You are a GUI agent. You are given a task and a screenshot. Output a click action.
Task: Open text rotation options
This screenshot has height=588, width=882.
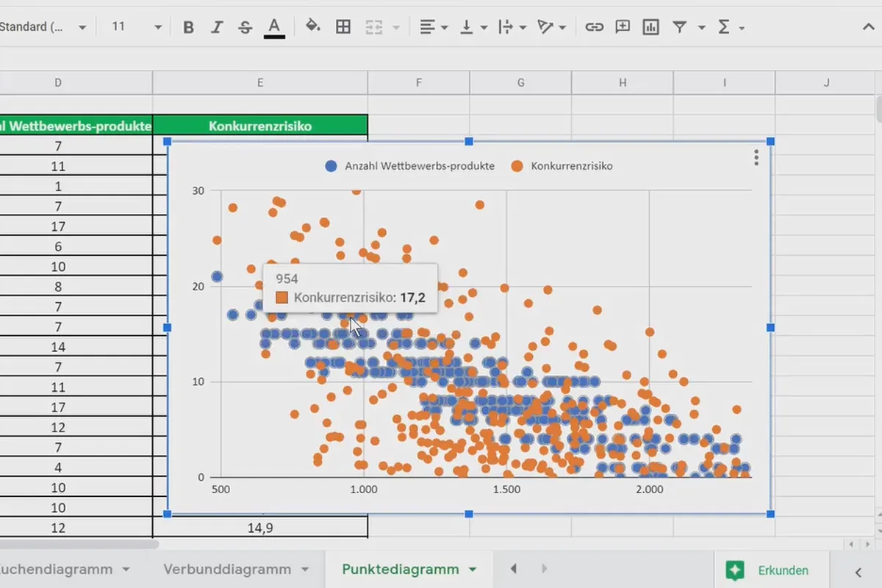pyautogui.click(x=551, y=27)
